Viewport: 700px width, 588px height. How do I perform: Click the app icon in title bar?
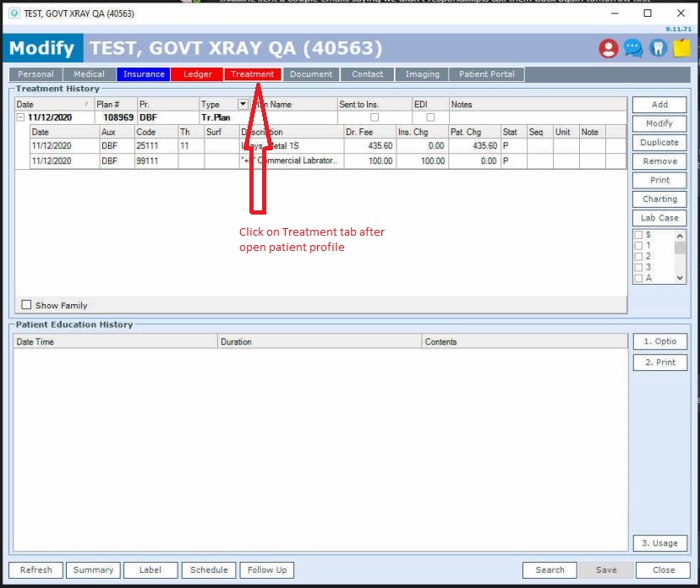tap(14, 14)
